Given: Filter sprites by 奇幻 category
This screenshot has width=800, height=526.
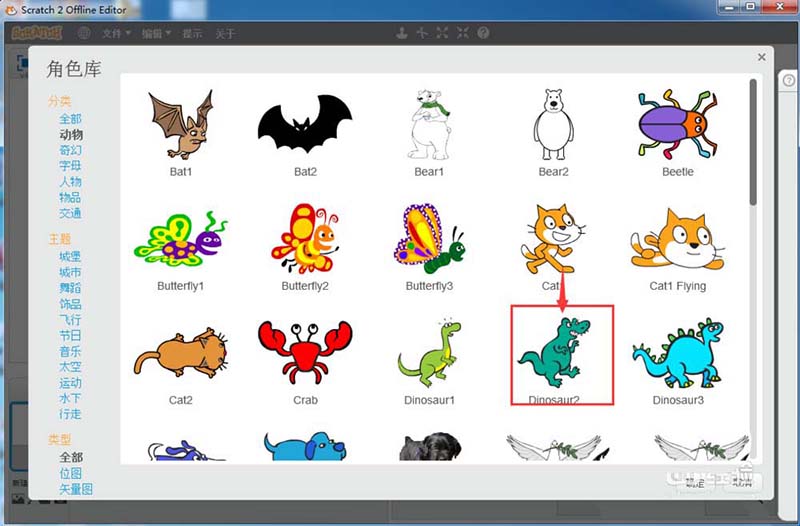Looking at the screenshot, I should tap(70, 150).
